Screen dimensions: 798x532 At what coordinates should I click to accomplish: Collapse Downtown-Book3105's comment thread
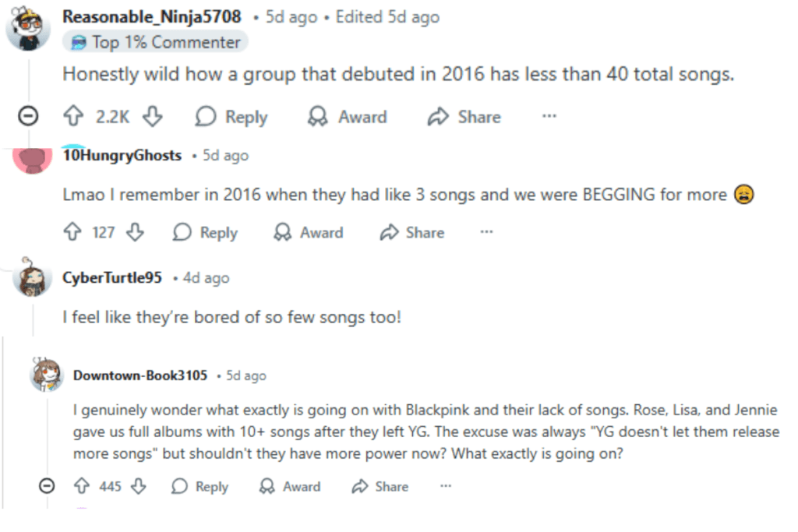click(x=47, y=486)
